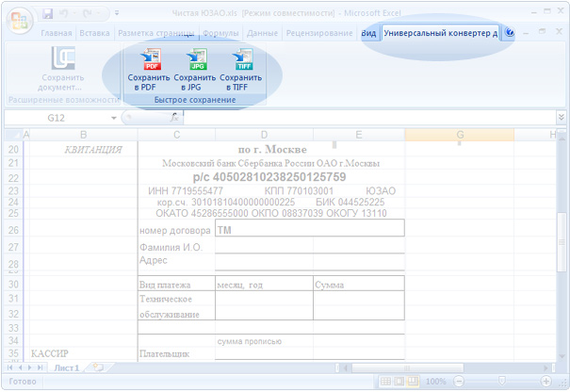Expand the formula bar chevron

click(x=561, y=118)
